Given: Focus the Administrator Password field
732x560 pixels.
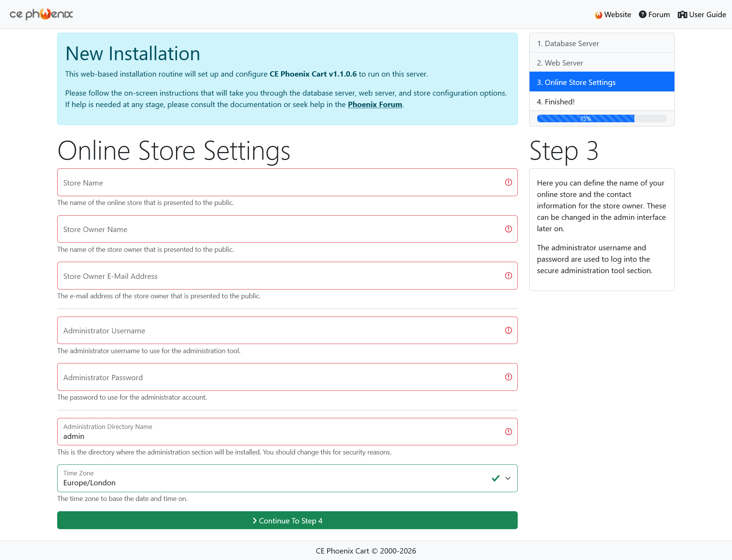Looking at the screenshot, I should (x=287, y=377).
